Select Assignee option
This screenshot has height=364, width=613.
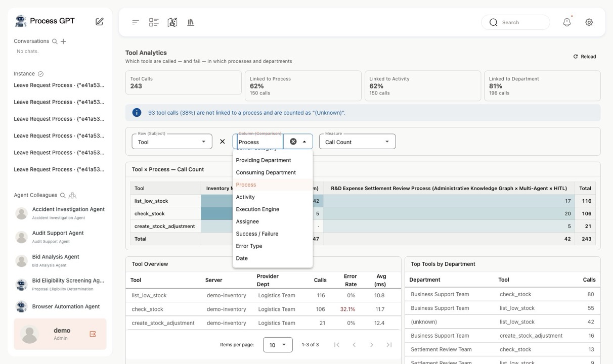pyautogui.click(x=273, y=221)
